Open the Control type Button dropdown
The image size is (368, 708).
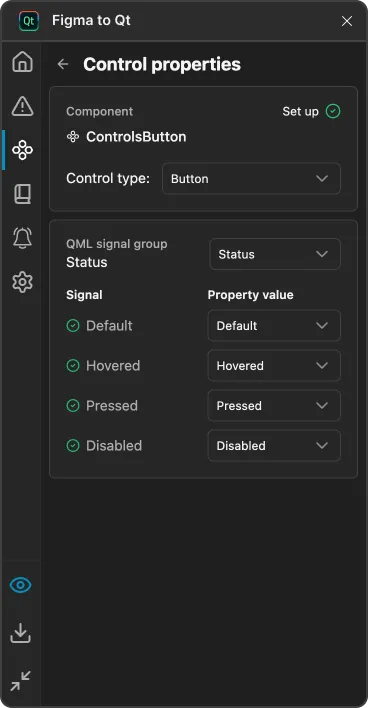pyautogui.click(x=252, y=178)
